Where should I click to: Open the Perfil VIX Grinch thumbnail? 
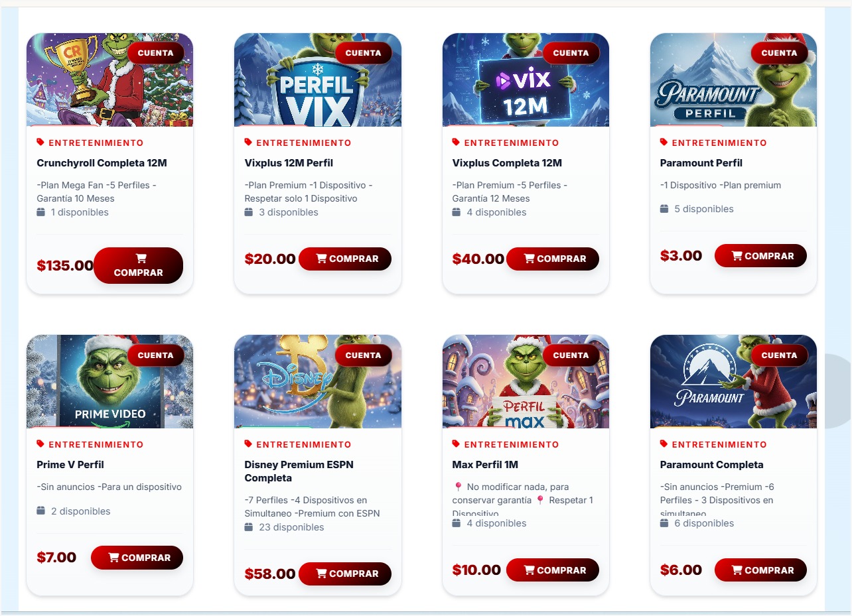(318, 80)
